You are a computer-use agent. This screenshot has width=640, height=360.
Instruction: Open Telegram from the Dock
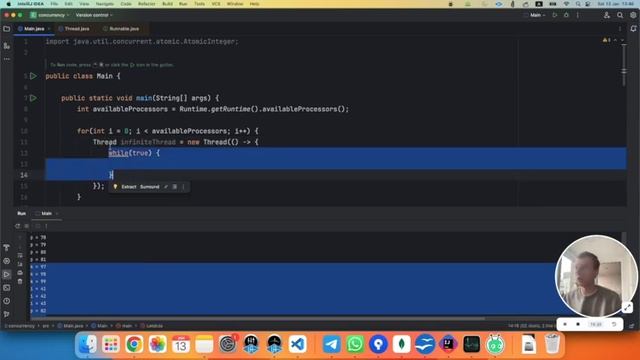(x=331, y=344)
